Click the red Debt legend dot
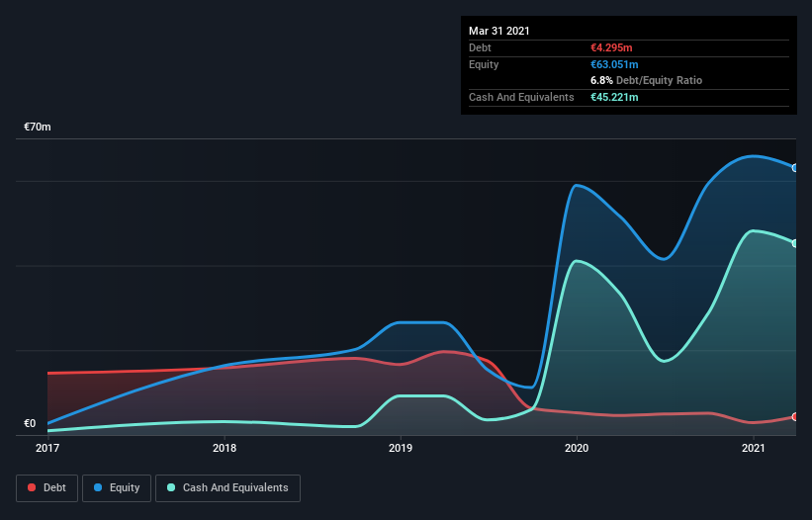This screenshot has width=812, height=520. coord(32,487)
